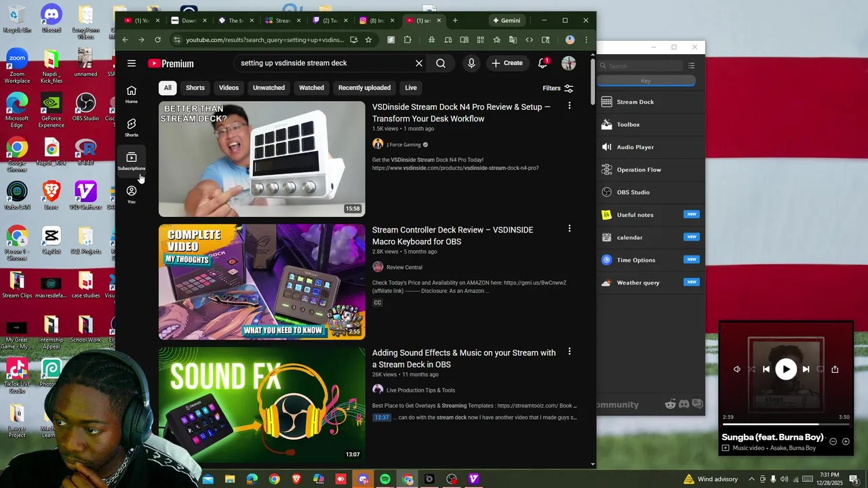The width and height of the screenshot is (868, 488).
Task: Go back in Chrome browser
Action: coord(125,40)
